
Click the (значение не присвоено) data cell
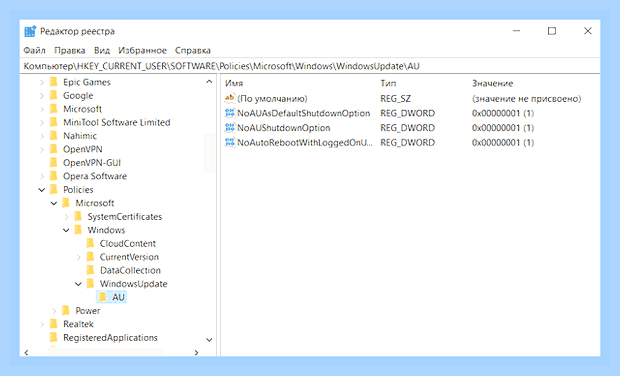[526, 99]
